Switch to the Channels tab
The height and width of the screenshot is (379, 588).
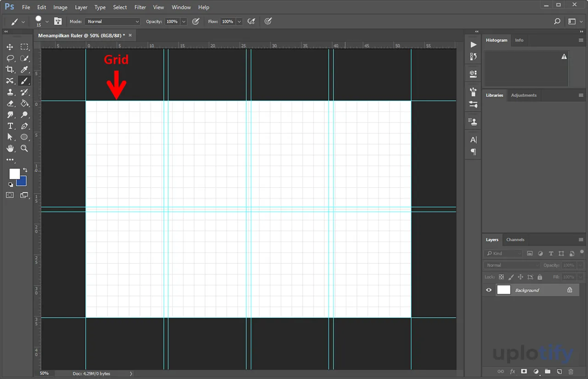click(515, 240)
